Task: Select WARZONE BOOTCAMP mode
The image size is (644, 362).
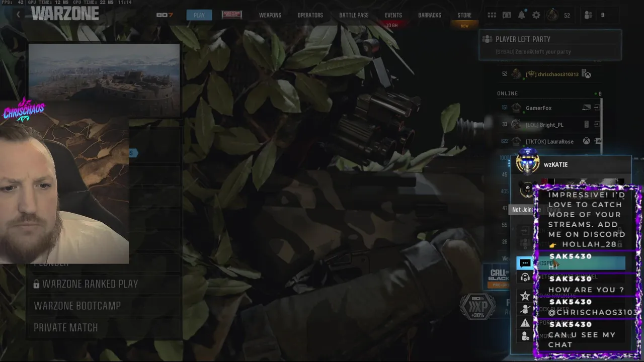Action: 104,306
